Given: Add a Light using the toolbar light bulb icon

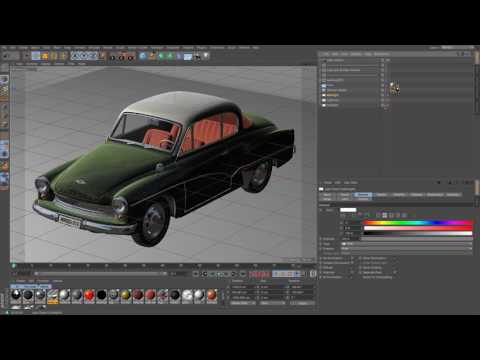Looking at the screenshot, I should pos(206,56).
